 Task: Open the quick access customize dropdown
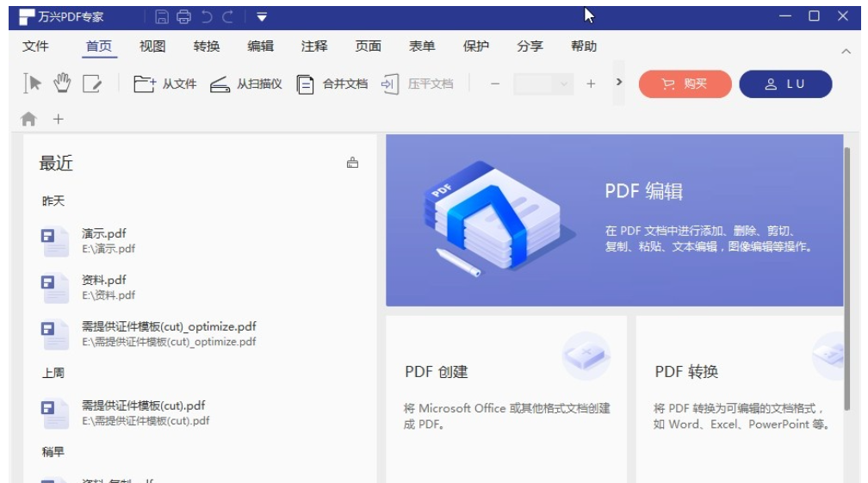(262, 17)
